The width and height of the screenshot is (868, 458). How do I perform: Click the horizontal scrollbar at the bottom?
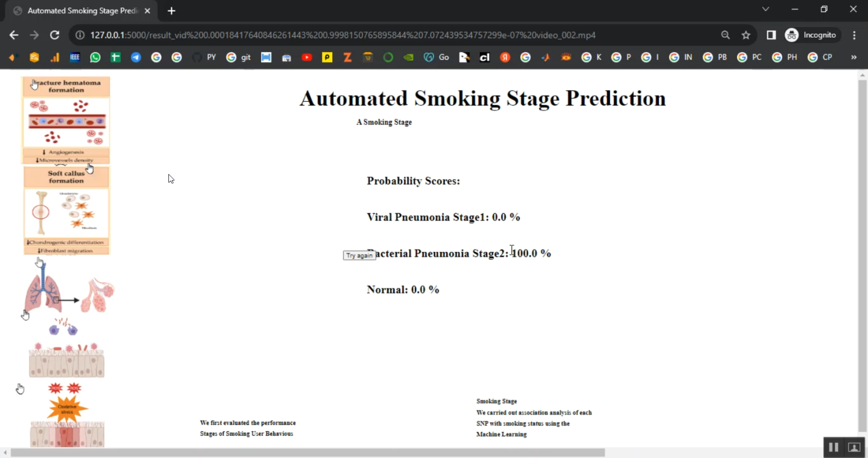[307, 453]
